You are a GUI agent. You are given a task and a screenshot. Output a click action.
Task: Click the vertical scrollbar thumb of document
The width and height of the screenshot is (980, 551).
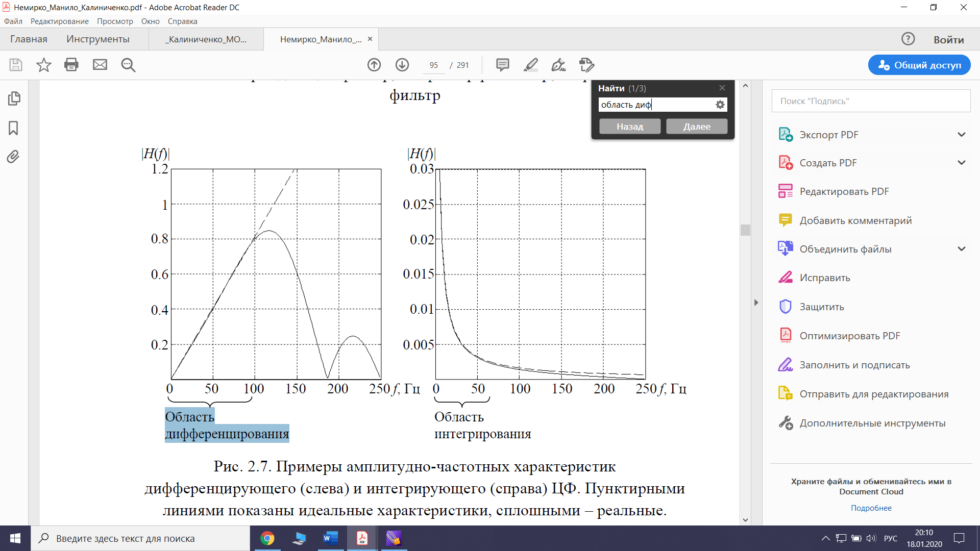click(745, 230)
